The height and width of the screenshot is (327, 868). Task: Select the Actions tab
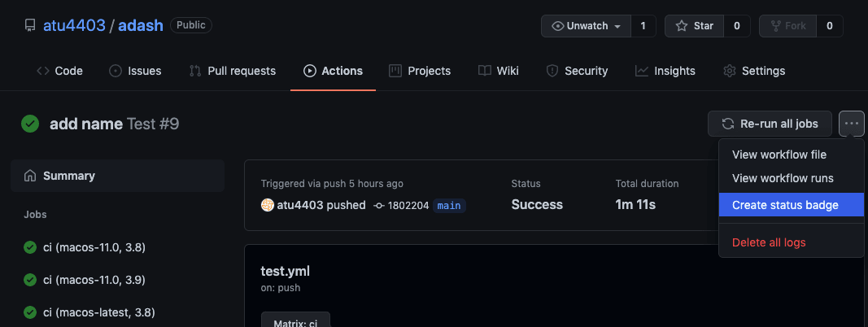point(334,71)
